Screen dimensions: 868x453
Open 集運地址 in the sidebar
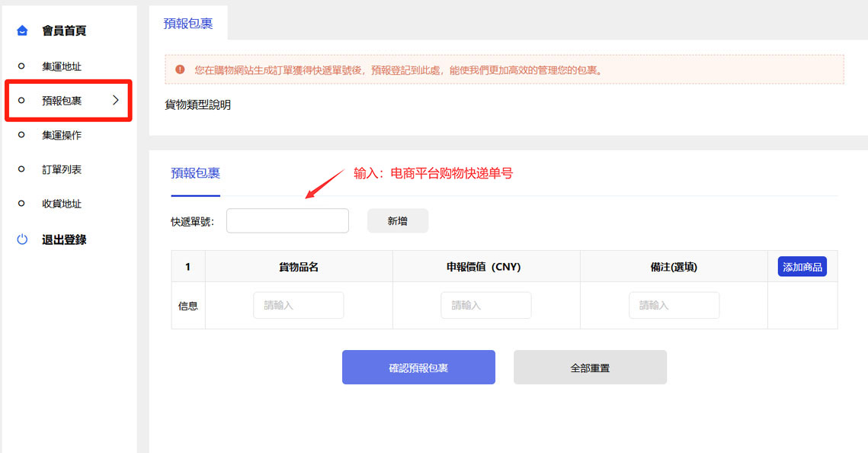[62, 66]
